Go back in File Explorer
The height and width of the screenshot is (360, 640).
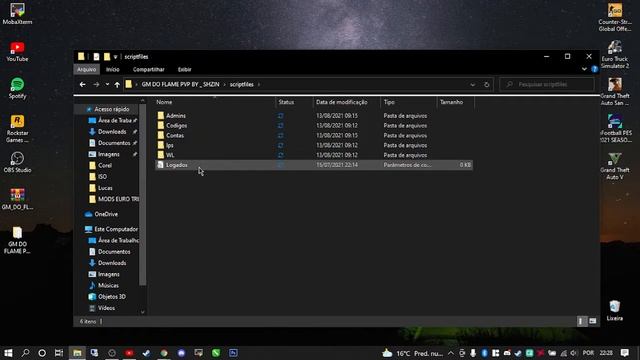[83, 84]
